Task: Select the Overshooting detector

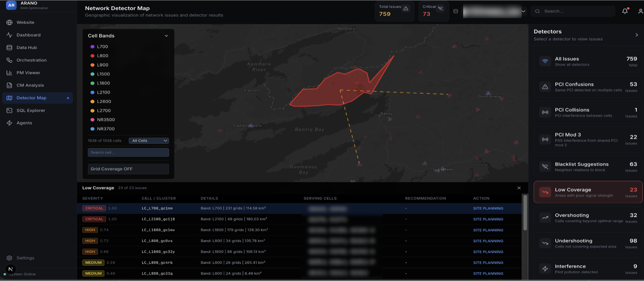Action: [x=588, y=218]
